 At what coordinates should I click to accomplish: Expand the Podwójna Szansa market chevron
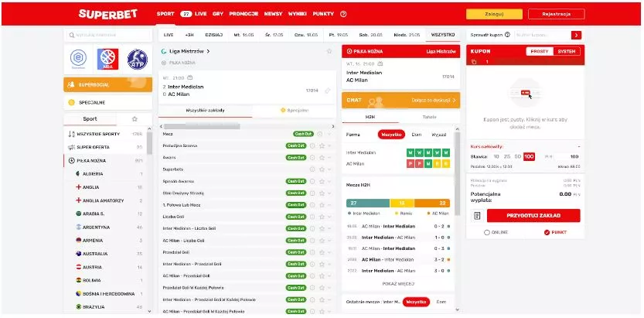[x=329, y=146]
